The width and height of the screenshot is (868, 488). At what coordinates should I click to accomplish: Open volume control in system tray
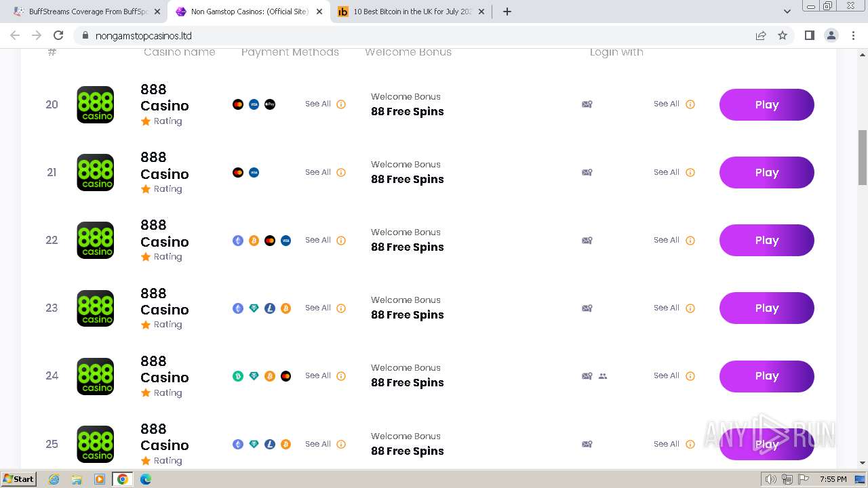[771, 479]
